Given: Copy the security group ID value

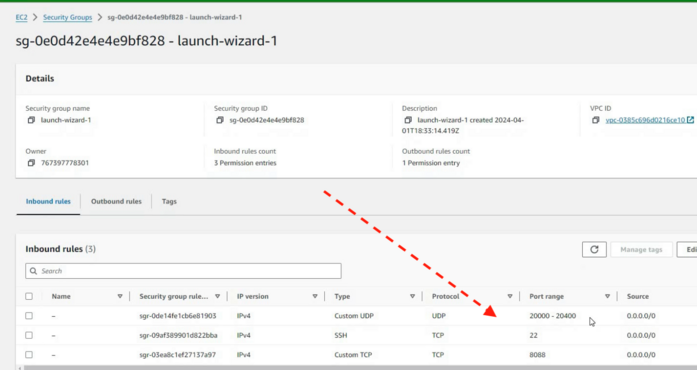Looking at the screenshot, I should pyautogui.click(x=220, y=120).
